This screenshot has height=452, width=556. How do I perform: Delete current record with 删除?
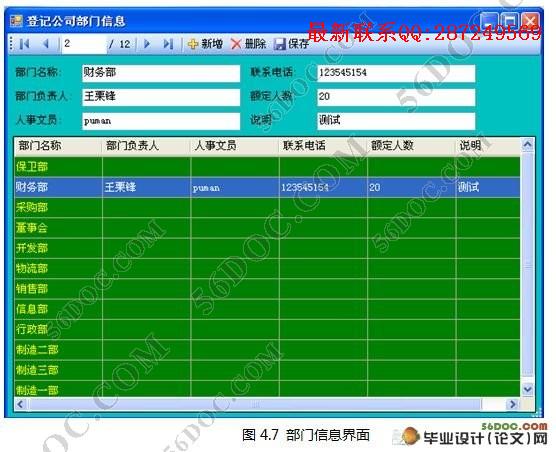[x=248, y=44]
